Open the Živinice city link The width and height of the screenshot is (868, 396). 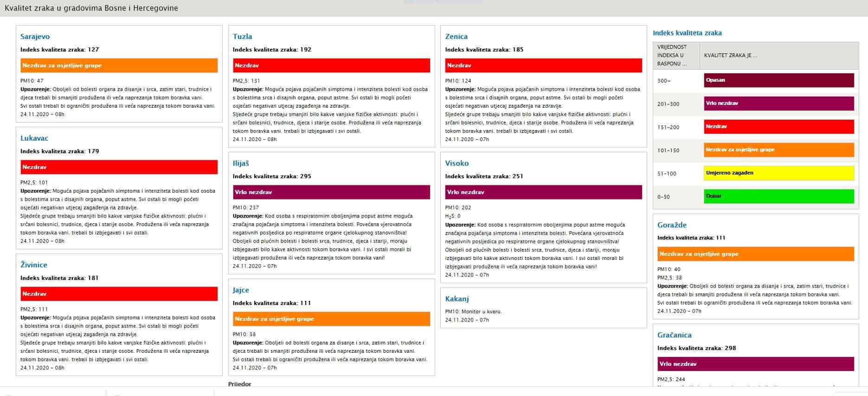(34, 265)
